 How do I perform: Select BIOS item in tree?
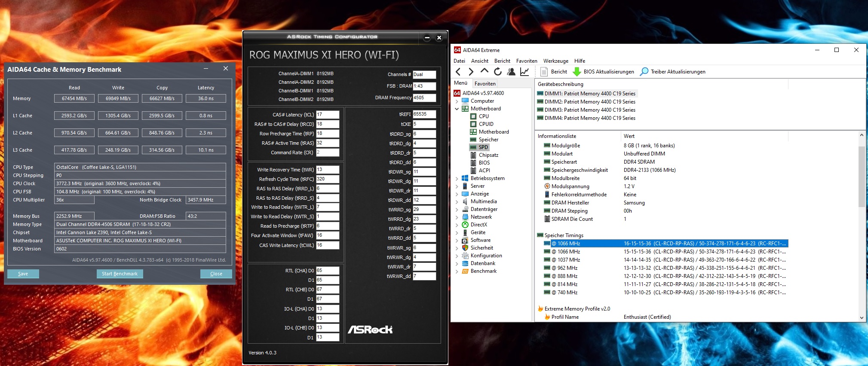coord(484,163)
